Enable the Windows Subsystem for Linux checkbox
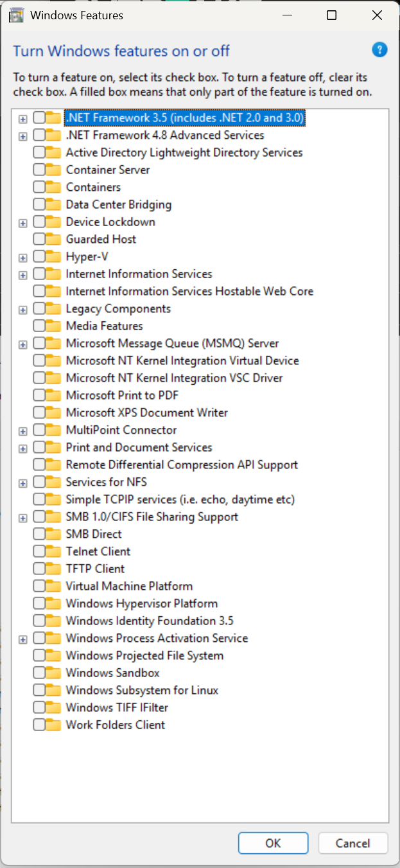Image resolution: width=400 pixels, height=868 pixels. coord(39,691)
